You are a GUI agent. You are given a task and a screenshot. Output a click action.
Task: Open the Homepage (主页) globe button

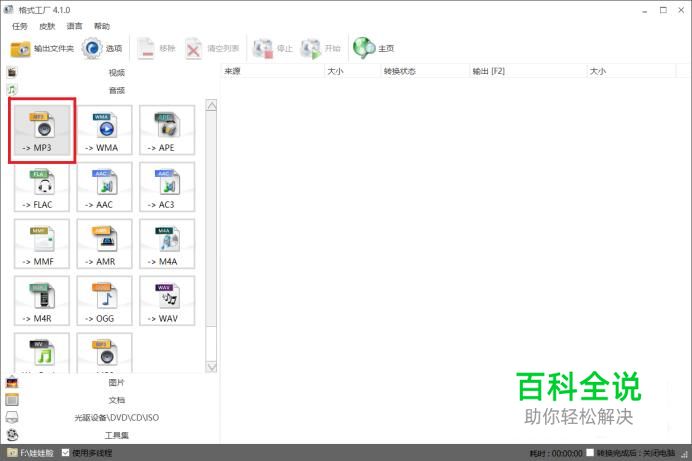(374, 49)
